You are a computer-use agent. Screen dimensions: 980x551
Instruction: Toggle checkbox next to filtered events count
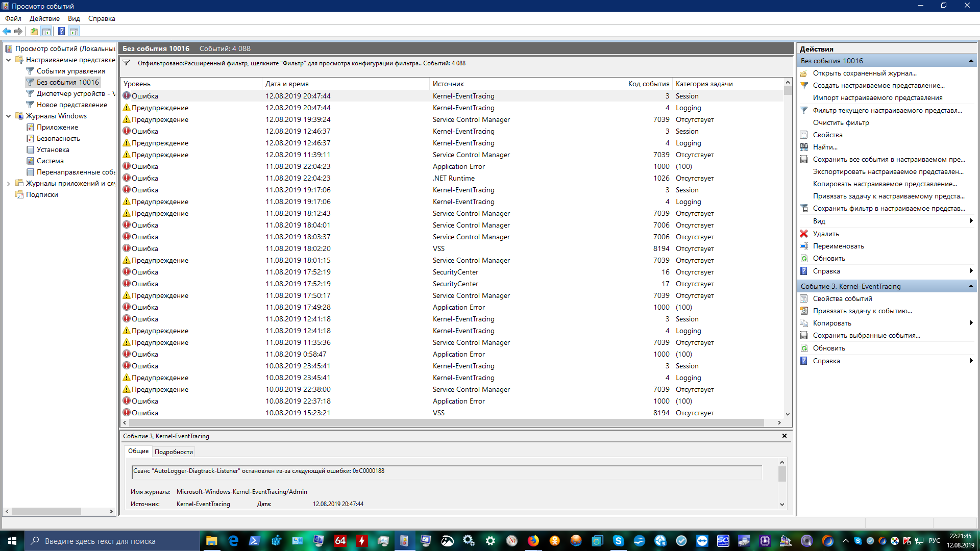click(x=128, y=63)
